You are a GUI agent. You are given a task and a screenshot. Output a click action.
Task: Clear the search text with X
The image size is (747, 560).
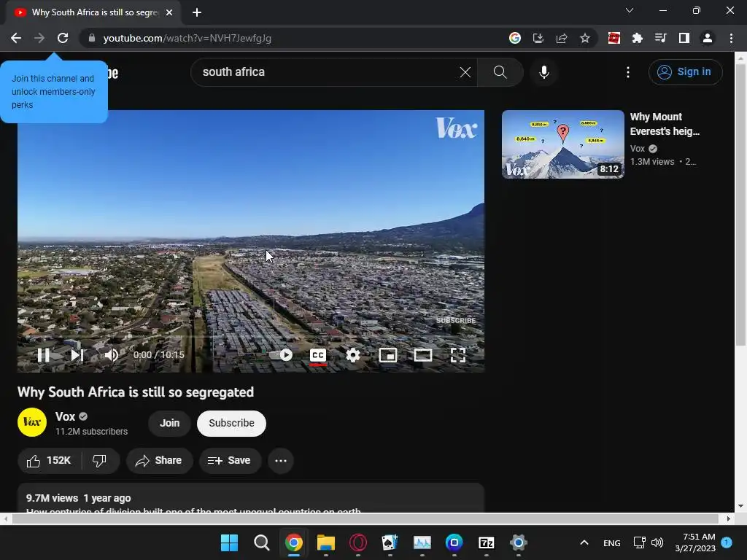click(x=465, y=72)
